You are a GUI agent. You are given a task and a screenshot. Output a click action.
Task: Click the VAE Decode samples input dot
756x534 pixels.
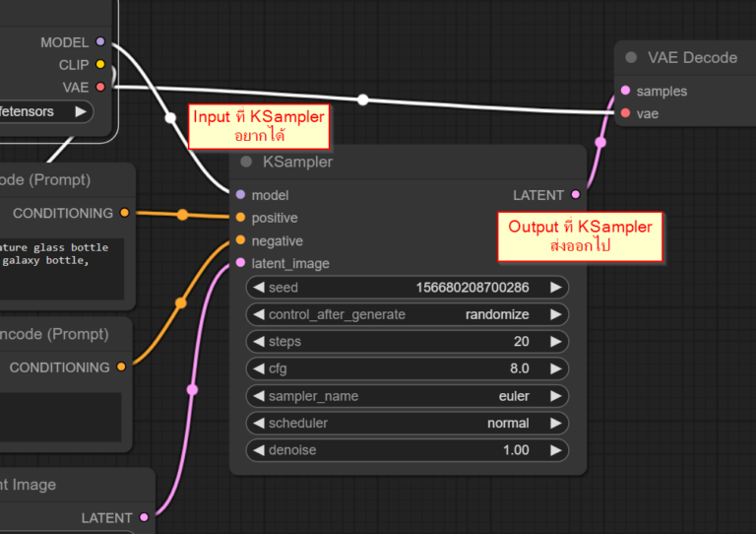coord(625,91)
